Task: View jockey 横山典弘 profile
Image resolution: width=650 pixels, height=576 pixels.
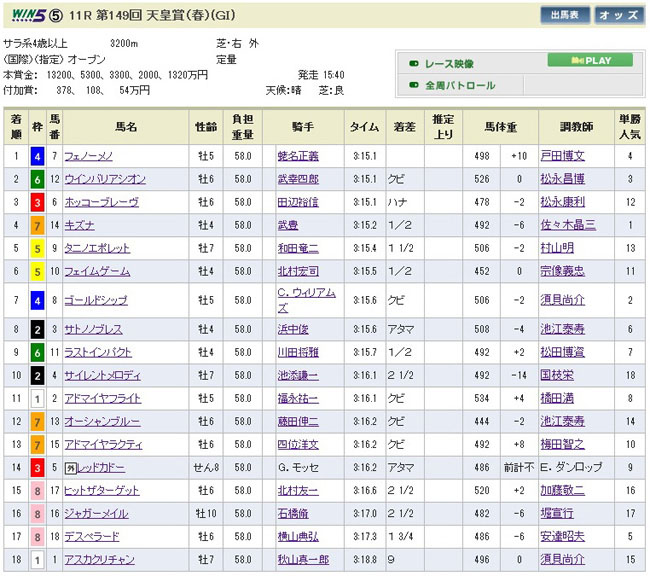Action: (297, 536)
